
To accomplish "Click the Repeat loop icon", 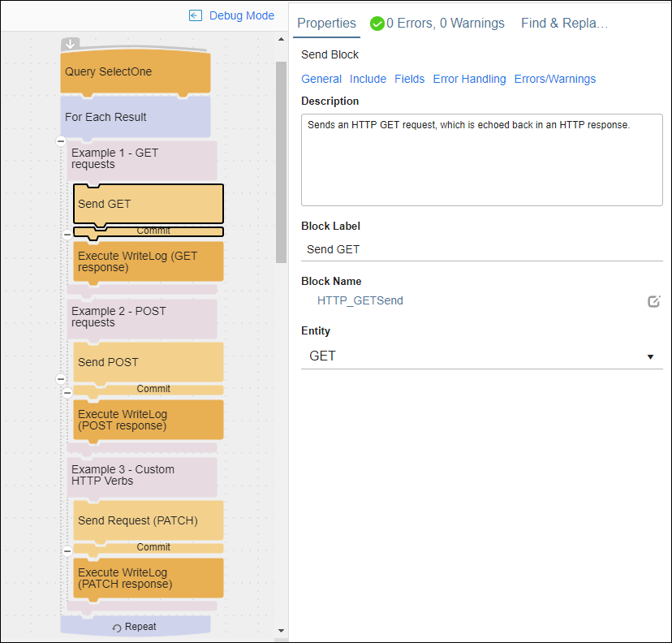I will tap(117, 628).
